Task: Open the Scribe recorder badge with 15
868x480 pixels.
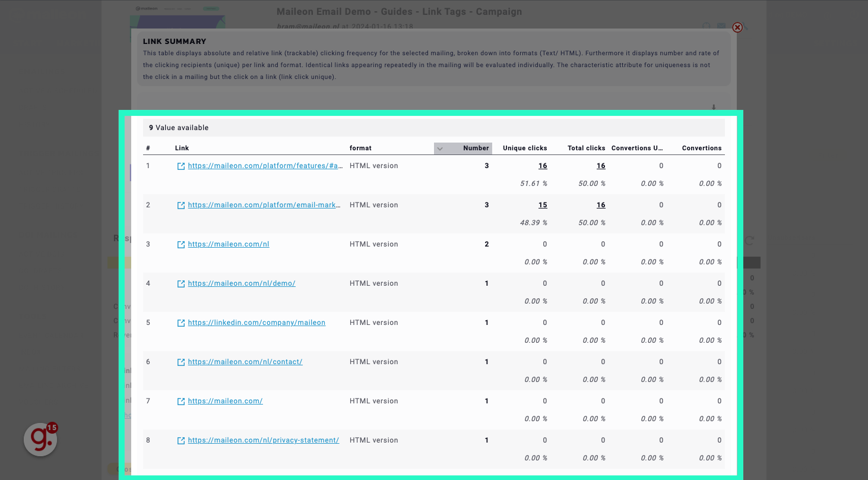Action: pyautogui.click(x=40, y=440)
